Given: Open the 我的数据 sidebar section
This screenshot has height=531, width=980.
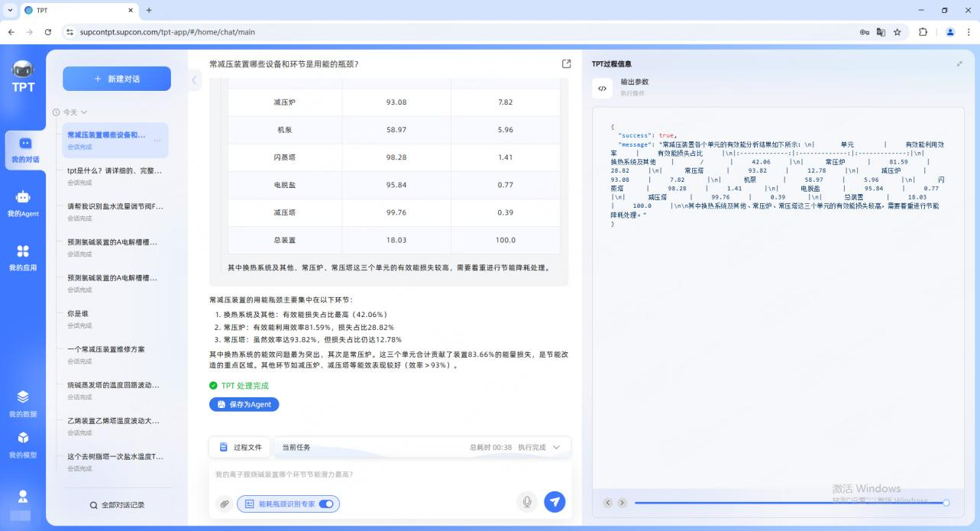Looking at the screenshot, I should 23,403.
